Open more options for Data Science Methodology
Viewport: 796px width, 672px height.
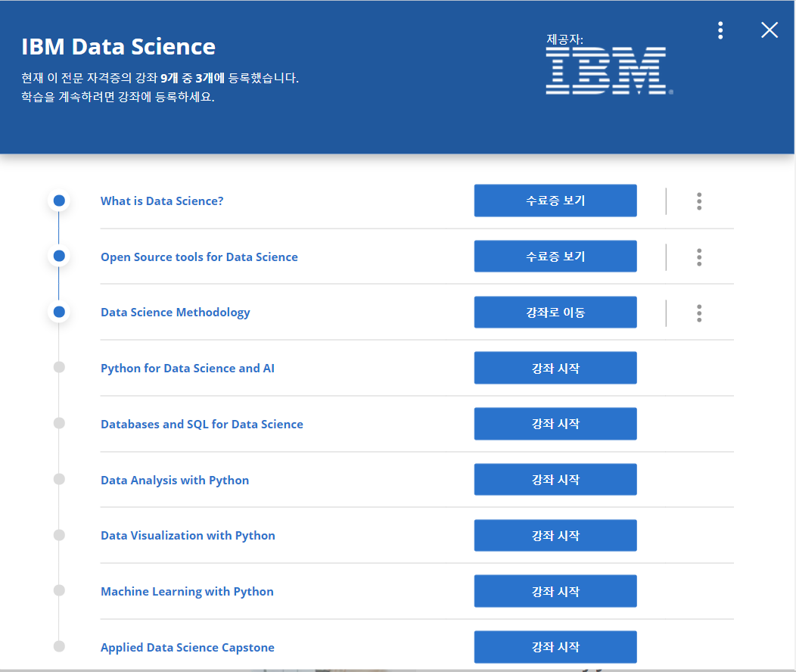(x=699, y=313)
